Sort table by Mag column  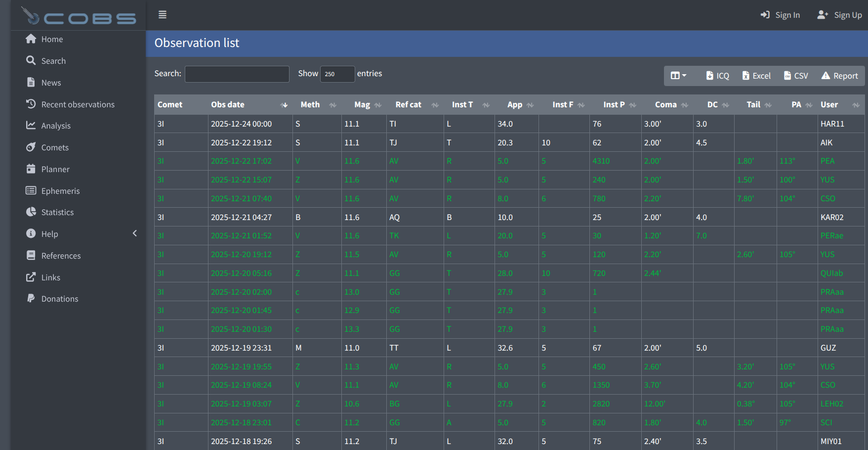(364, 104)
